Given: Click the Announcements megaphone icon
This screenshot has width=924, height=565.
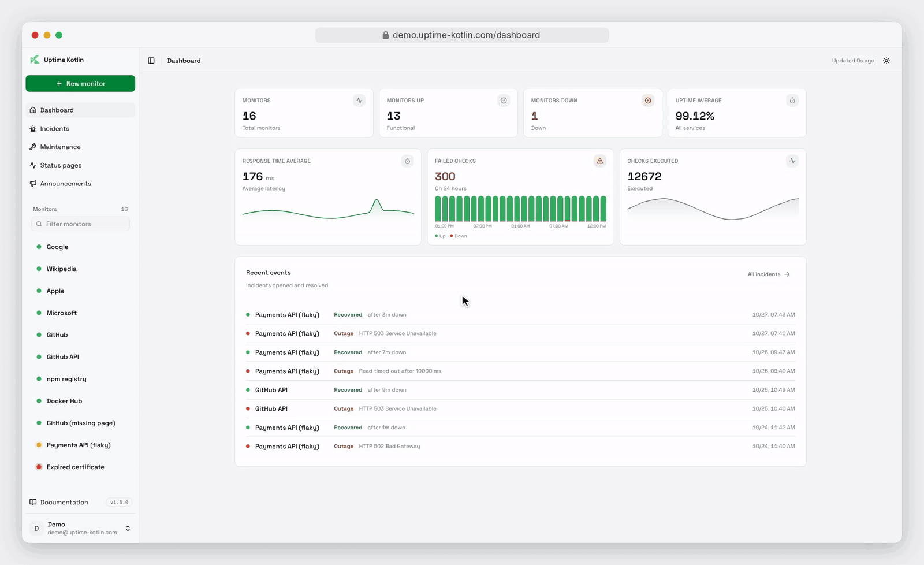Looking at the screenshot, I should tap(33, 184).
